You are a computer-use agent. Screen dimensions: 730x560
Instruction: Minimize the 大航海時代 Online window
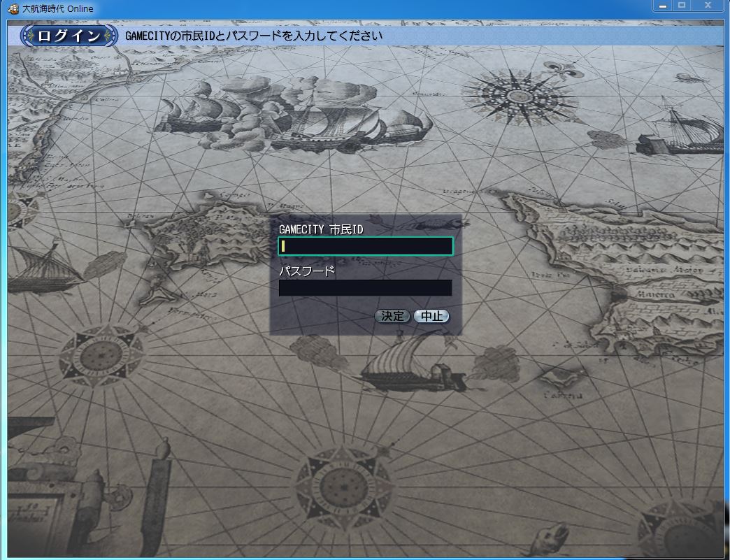tap(662, 6)
